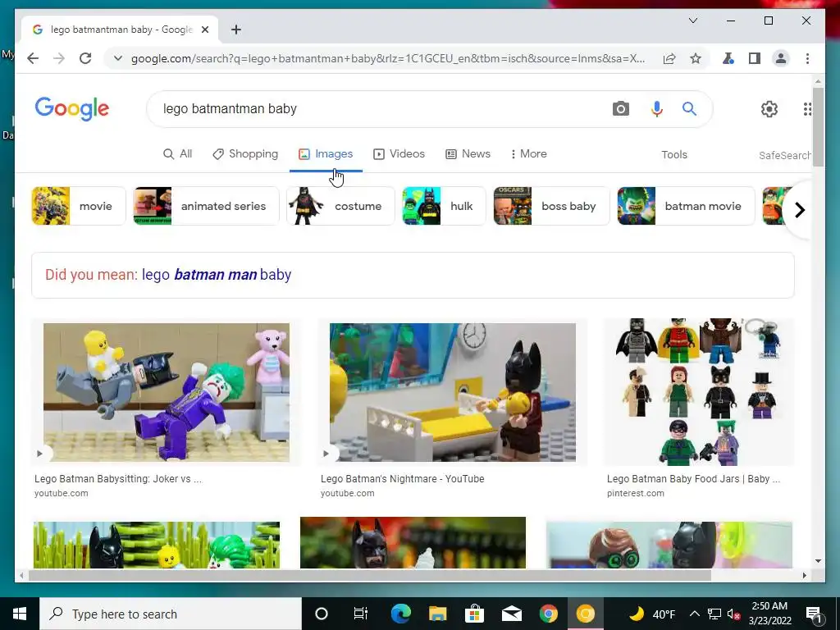Click the 'Lego Batman's Nightmare - YouTube' title
The image size is (840, 630).
click(x=402, y=478)
